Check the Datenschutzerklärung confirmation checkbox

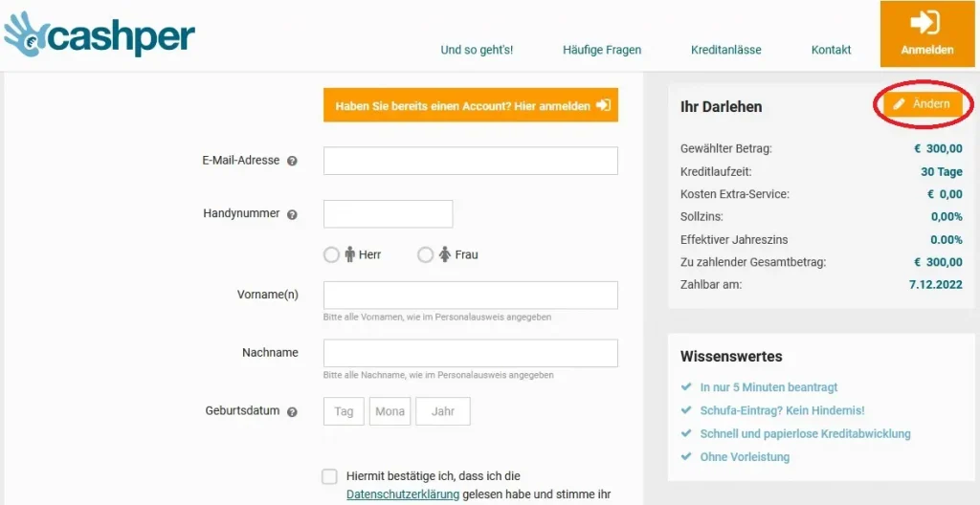tap(330, 476)
